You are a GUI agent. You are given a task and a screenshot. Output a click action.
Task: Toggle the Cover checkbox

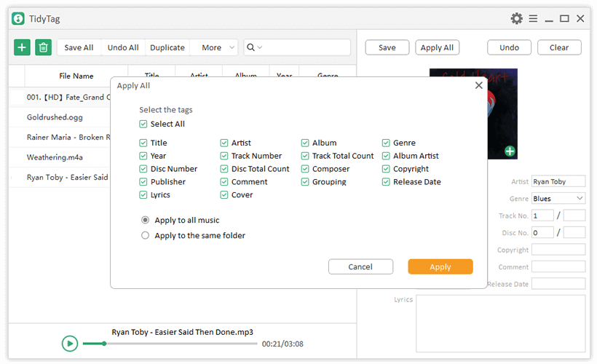224,194
